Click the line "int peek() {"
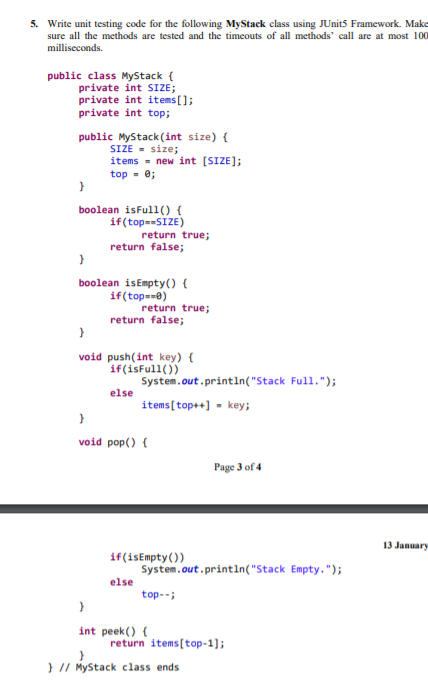Image resolution: width=428 pixels, height=697 pixels. (112, 631)
